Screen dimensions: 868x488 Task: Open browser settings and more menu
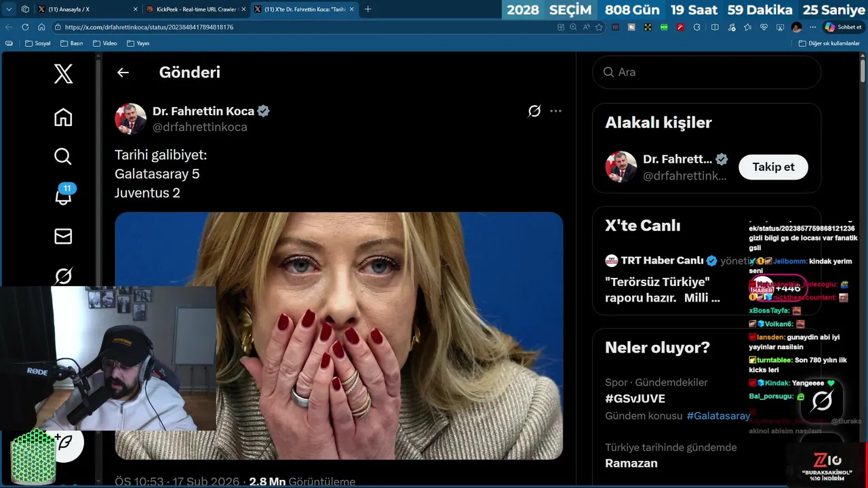[x=812, y=27]
